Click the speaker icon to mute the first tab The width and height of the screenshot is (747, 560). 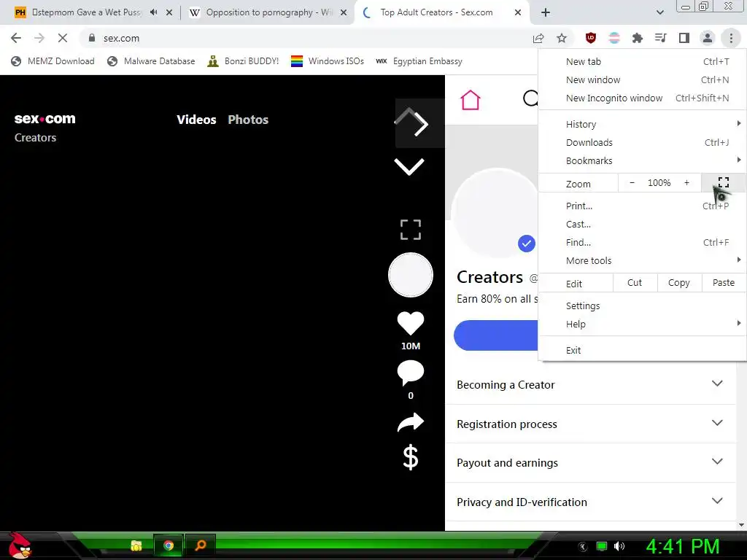point(153,12)
